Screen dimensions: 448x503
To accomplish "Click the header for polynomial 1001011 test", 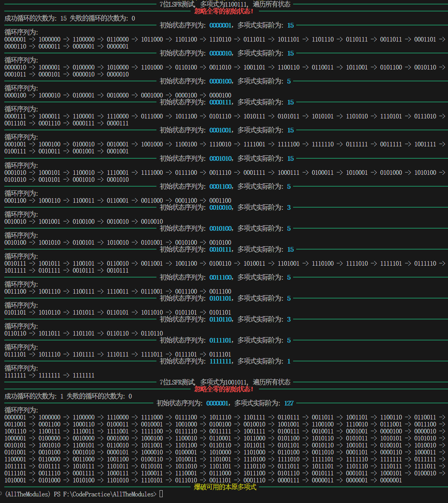I will click(225, 382).
